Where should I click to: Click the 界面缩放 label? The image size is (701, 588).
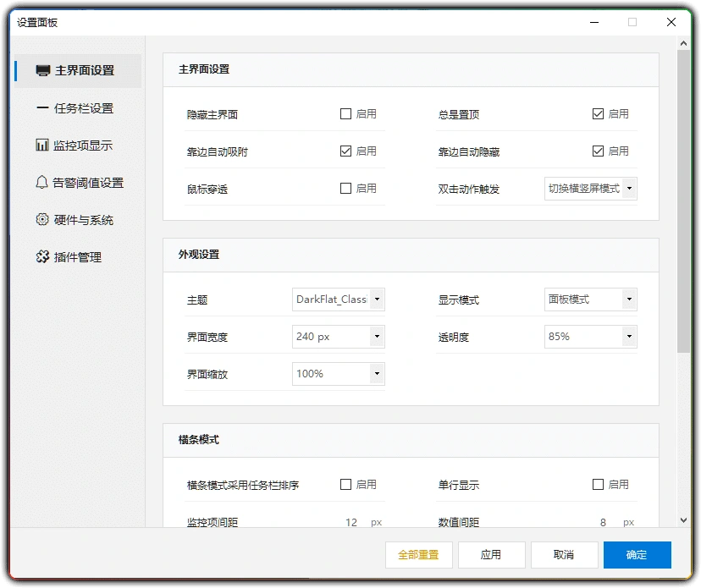[x=207, y=375]
